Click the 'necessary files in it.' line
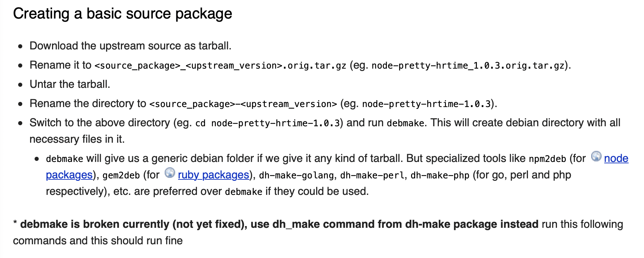The width and height of the screenshot is (644, 258). [x=77, y=139]
